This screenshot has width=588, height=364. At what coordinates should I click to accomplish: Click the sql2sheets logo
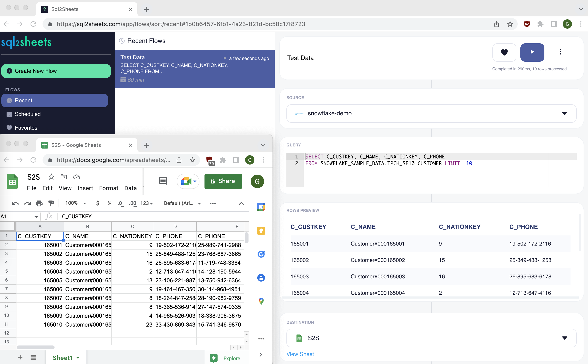click(x=27, y=42)
